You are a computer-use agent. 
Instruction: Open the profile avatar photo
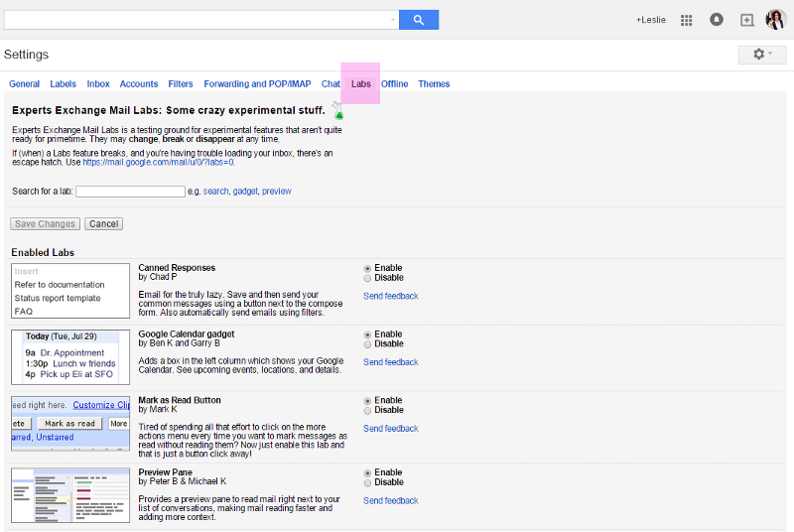click(775, 20)
